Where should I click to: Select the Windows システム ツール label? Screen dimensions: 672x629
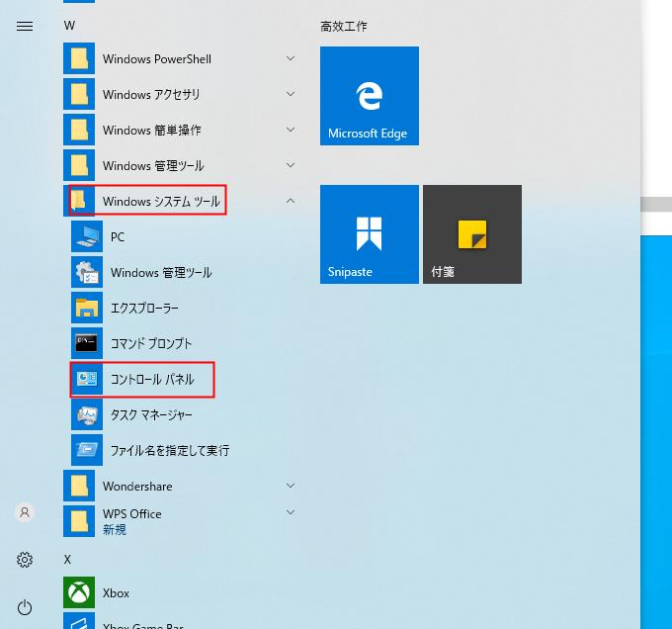161,201
